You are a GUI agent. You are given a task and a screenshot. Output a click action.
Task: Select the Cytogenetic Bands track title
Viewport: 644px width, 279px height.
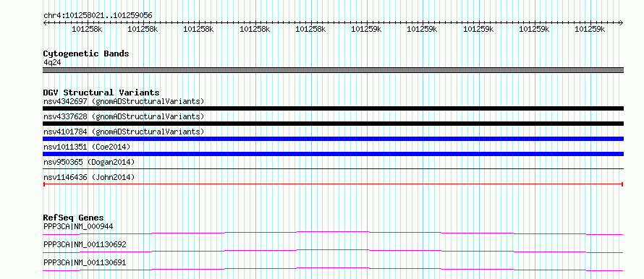click(86, 53)
